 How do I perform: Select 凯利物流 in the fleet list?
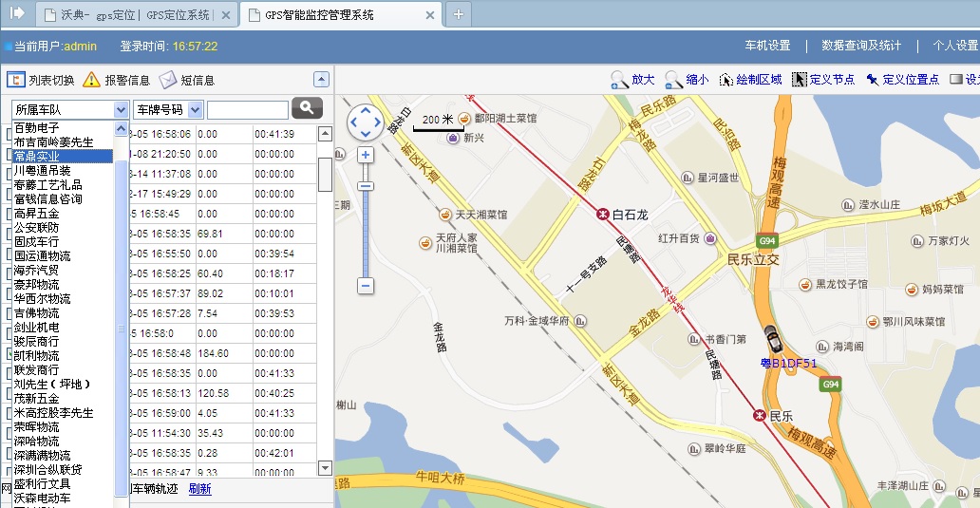pyautogui.click(x=63, y=355)
